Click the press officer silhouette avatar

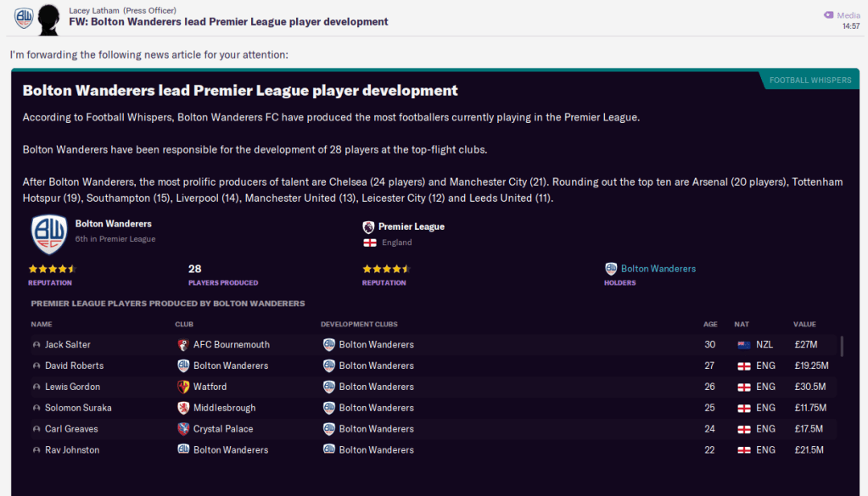pos(49,16)
